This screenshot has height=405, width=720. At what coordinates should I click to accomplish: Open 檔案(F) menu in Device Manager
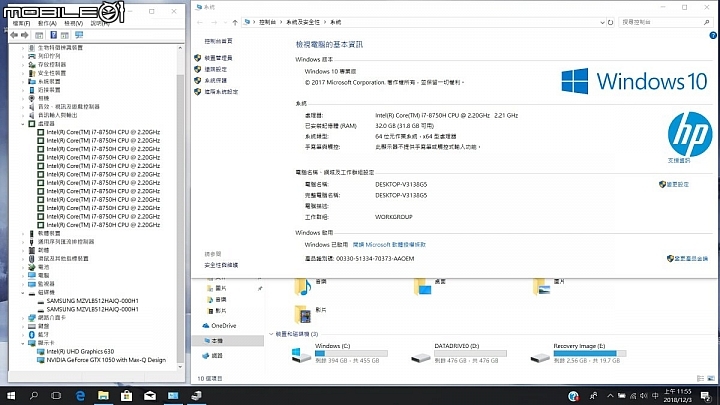(x=21, y=23)
